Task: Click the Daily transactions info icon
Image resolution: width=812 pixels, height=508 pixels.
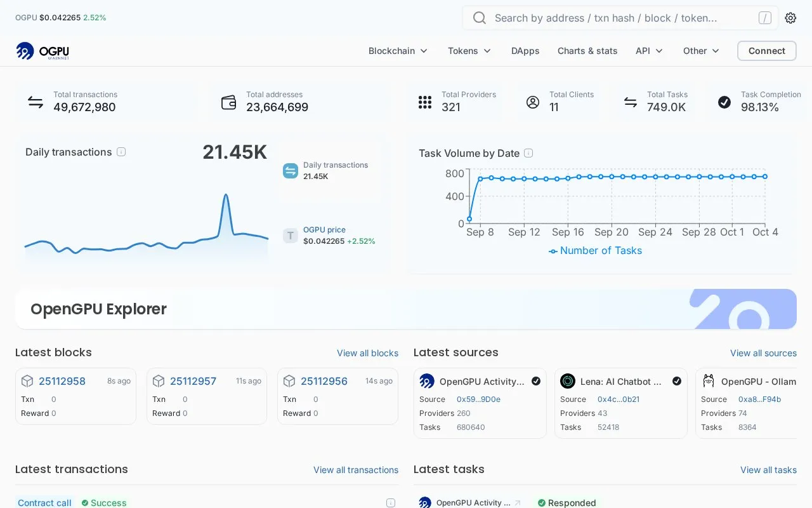Action: (121, 152)
